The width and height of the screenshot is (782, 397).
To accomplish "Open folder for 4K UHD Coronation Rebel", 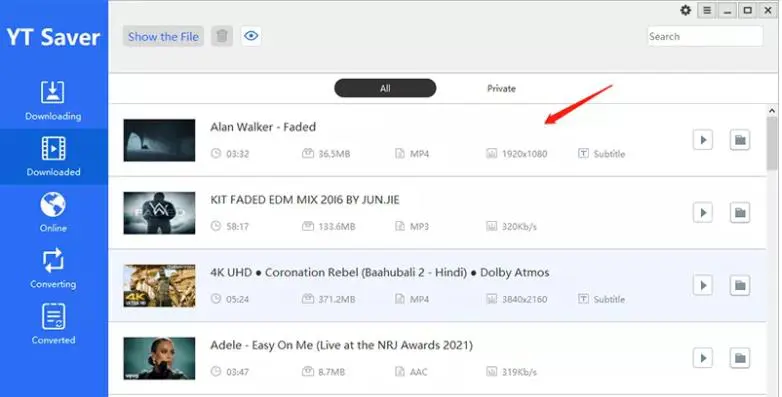I will [740, 285].
